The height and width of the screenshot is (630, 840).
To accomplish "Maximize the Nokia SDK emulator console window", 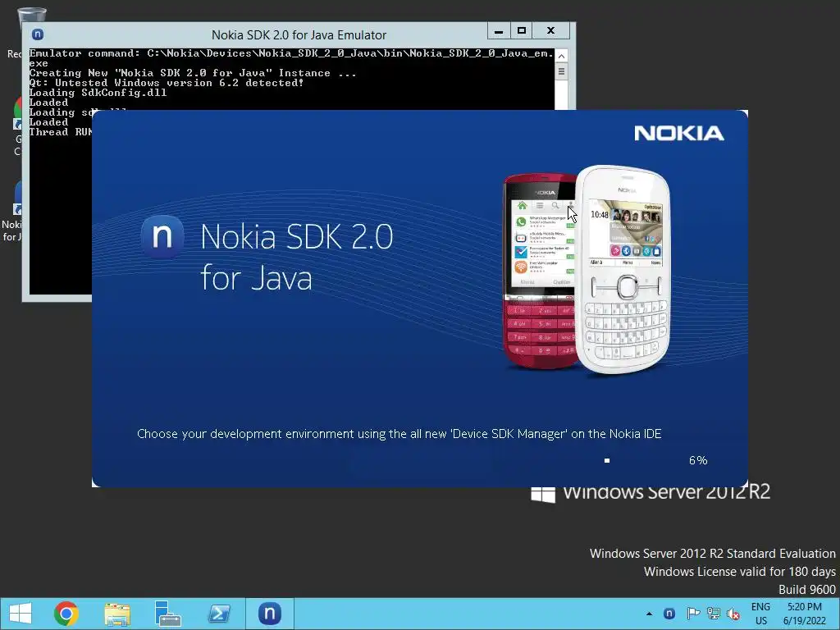I will pyautogui.click(x=522, y=30).
